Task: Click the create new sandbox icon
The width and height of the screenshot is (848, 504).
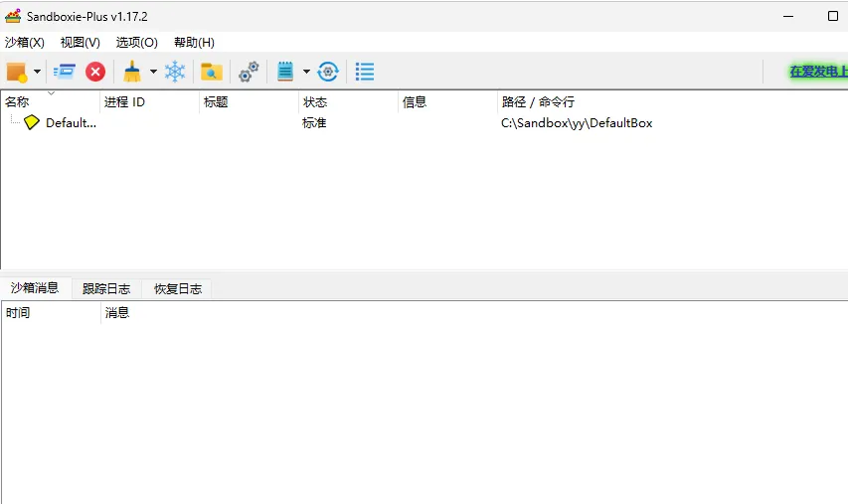Action: pos(16,72)
